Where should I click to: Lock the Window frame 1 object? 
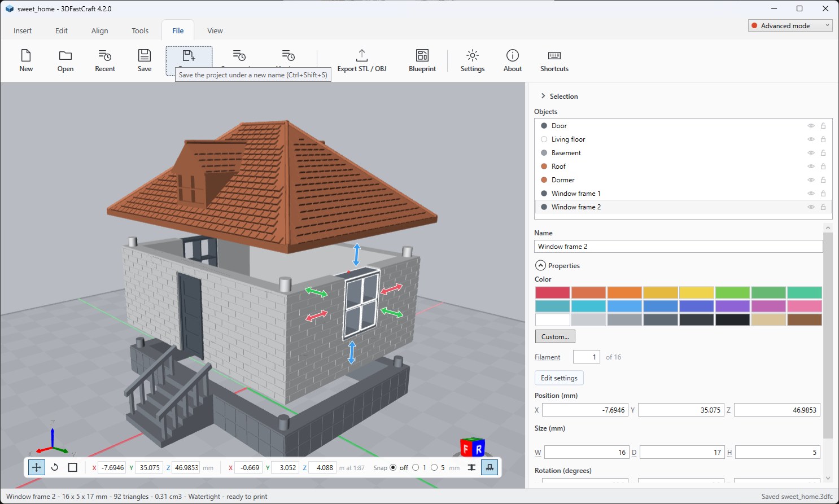[x=823, y=194]
